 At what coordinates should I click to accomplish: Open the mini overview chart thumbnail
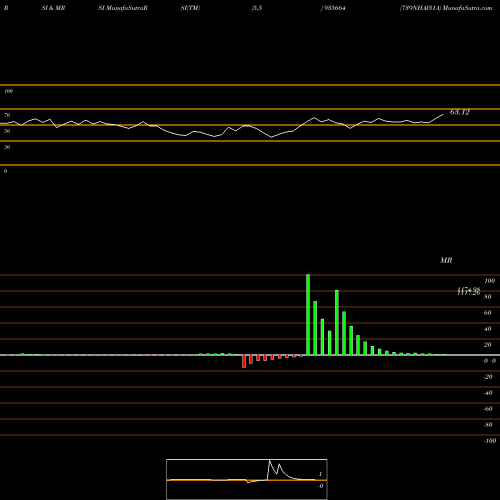(247, 479)
